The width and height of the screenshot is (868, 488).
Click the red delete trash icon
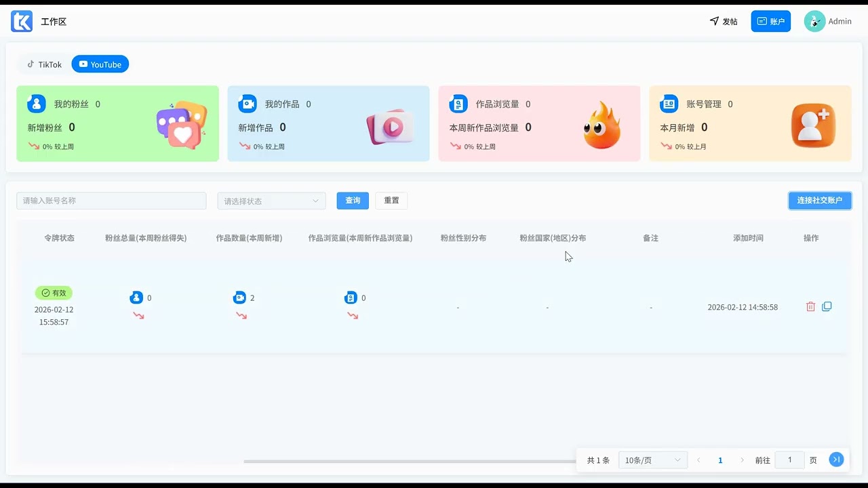tap(810, 306)
